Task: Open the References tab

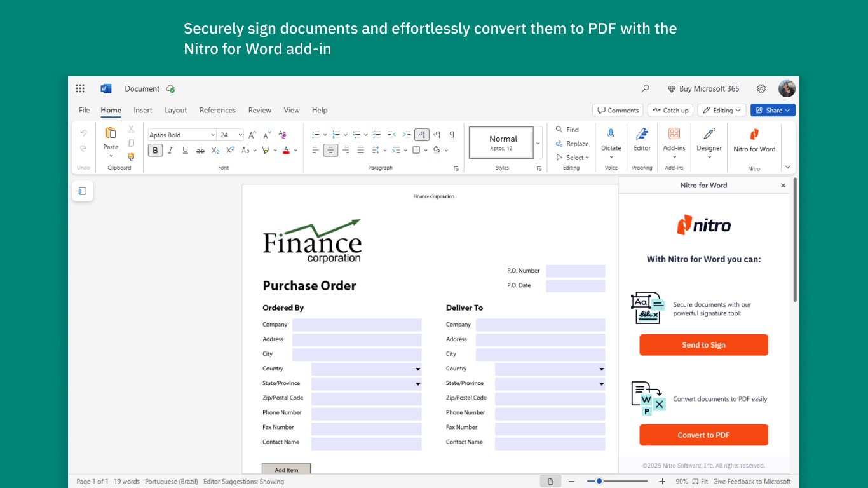Action: click(217, 110)
